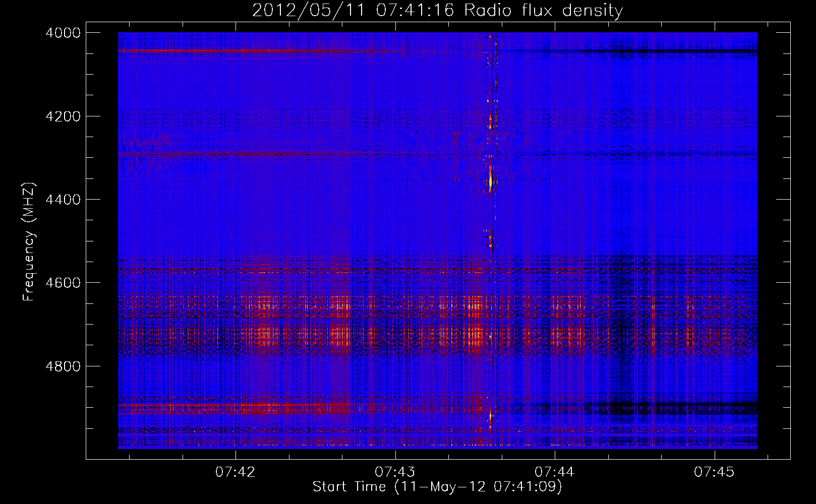This screenshot has height=504, width=816.
Task: Click the 4400 frequency tick label
Action: 63,200
